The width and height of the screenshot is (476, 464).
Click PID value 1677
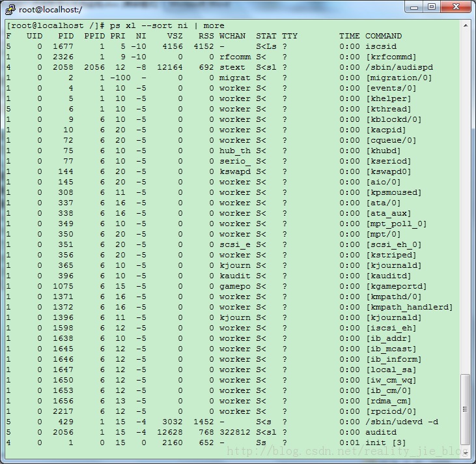63,46
